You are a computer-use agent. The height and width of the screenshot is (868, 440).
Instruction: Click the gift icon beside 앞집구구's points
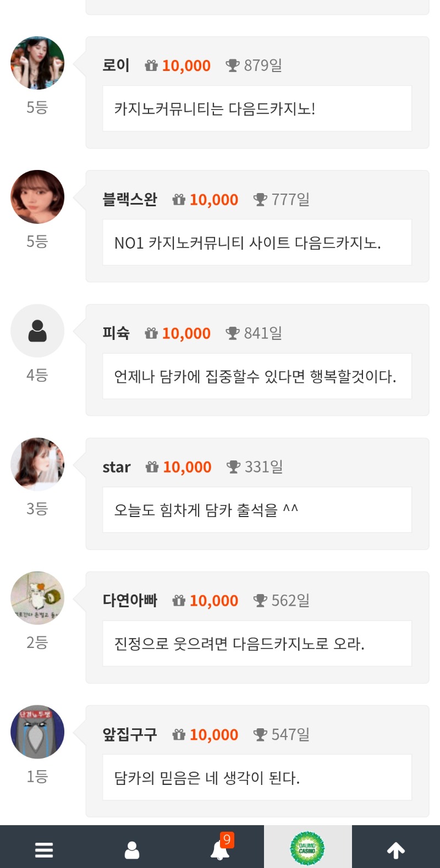[x=179, y=734]
